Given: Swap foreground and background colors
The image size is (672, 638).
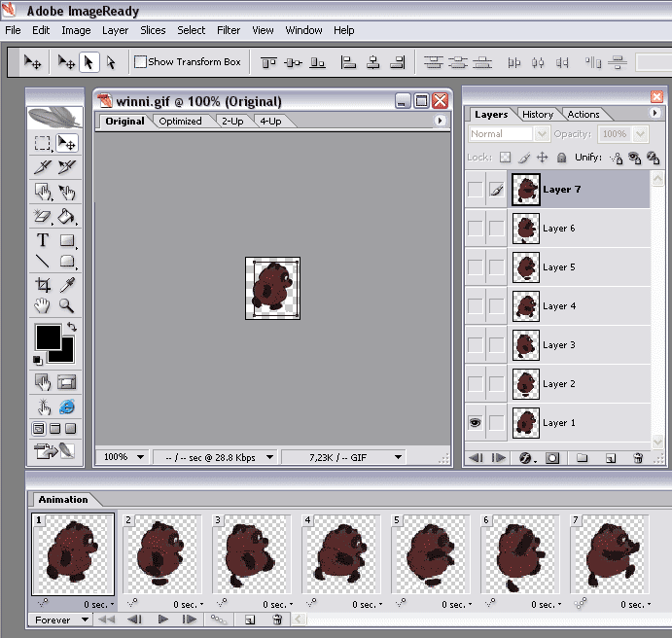Looking at the screenshot, I should pos(72,327).
